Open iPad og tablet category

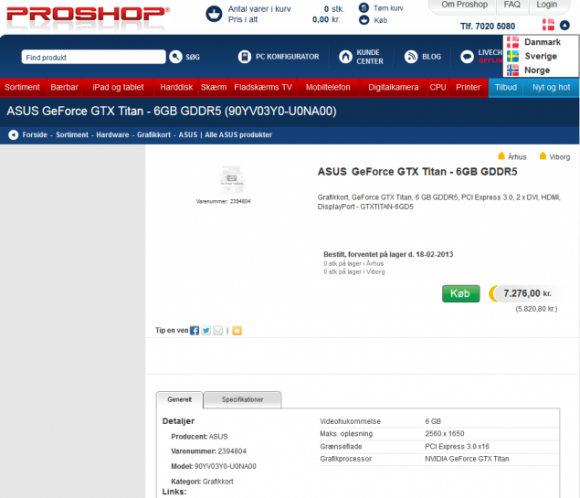click(x=118, y=87)
